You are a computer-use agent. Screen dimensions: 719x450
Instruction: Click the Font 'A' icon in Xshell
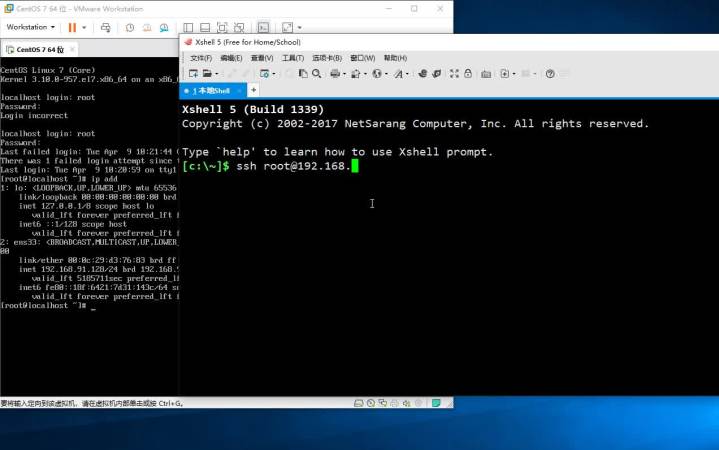coord(398,73)
